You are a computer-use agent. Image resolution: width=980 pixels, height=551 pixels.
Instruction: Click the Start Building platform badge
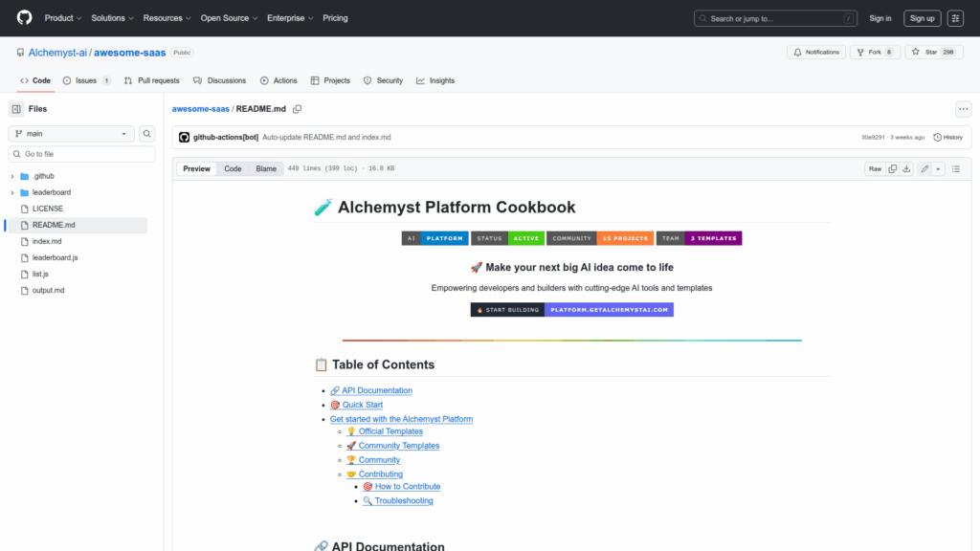[x=572, y=310]
